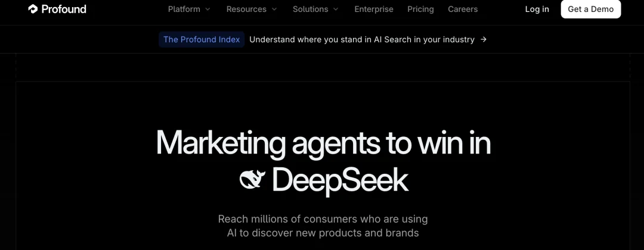Click the 'Marketing agents to win in' headline
This screenshot has width=644, height=250.
(x=323, y=143)
